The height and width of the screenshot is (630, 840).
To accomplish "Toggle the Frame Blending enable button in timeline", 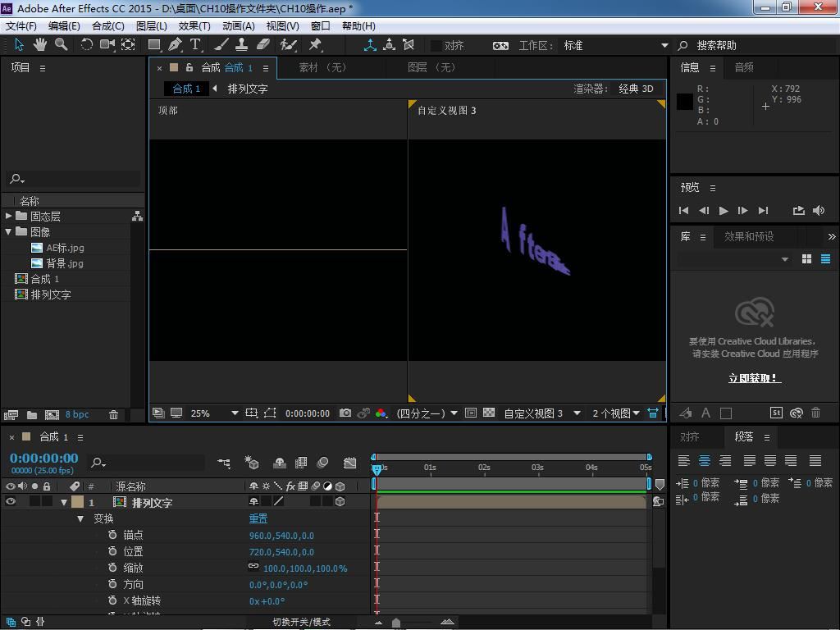I will click(301, 463).
